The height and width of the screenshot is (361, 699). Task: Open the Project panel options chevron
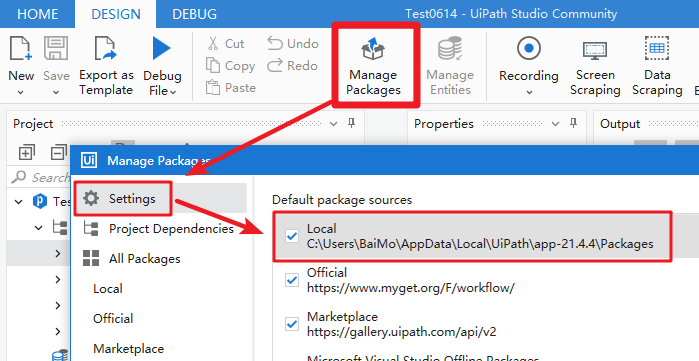click(x=333, y=124)
